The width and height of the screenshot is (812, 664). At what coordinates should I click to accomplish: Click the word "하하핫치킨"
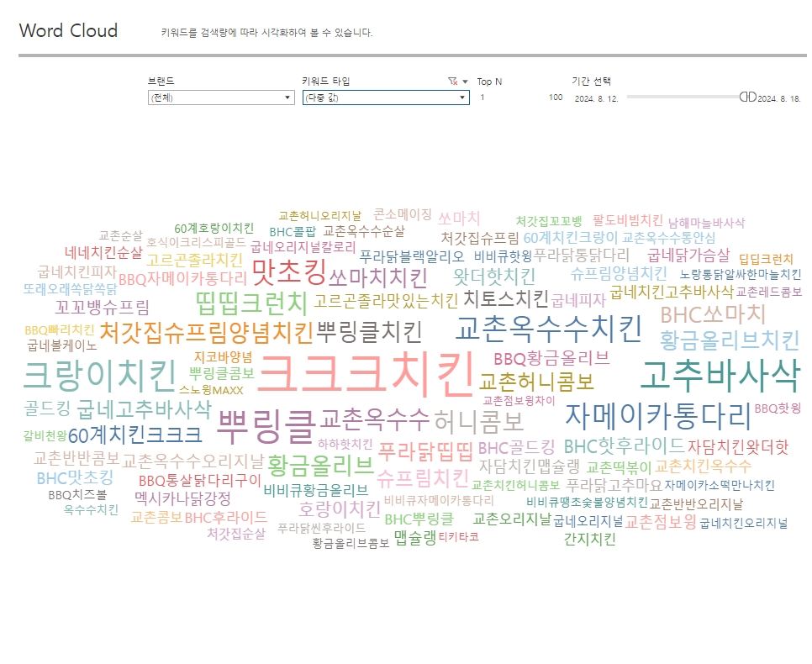pos(345,444)
